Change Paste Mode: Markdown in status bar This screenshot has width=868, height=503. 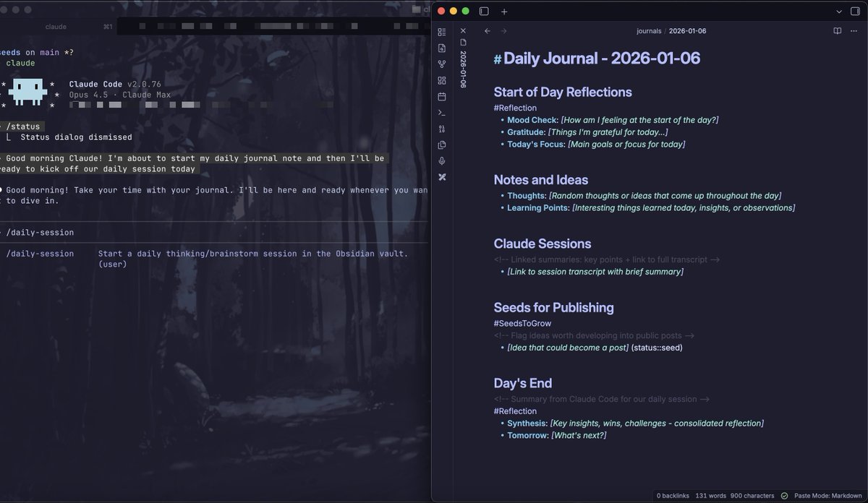tap(828, 496)
